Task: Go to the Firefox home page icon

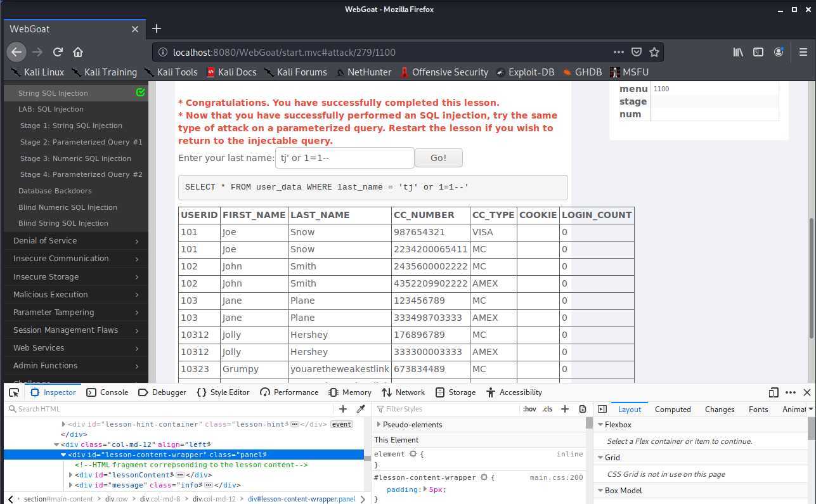Action: pos(78,52)
